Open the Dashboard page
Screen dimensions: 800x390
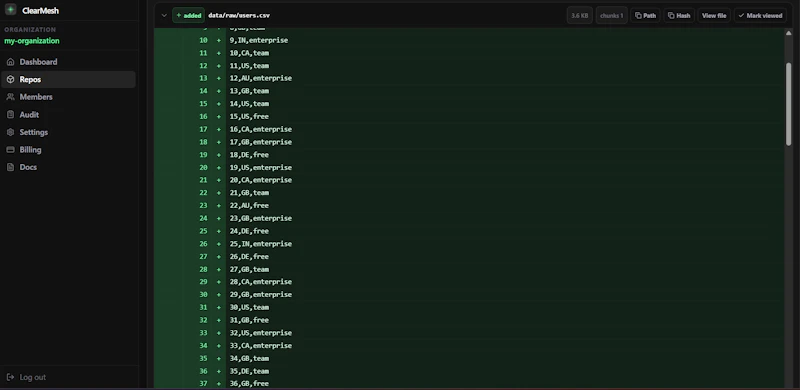coord(68,62)
